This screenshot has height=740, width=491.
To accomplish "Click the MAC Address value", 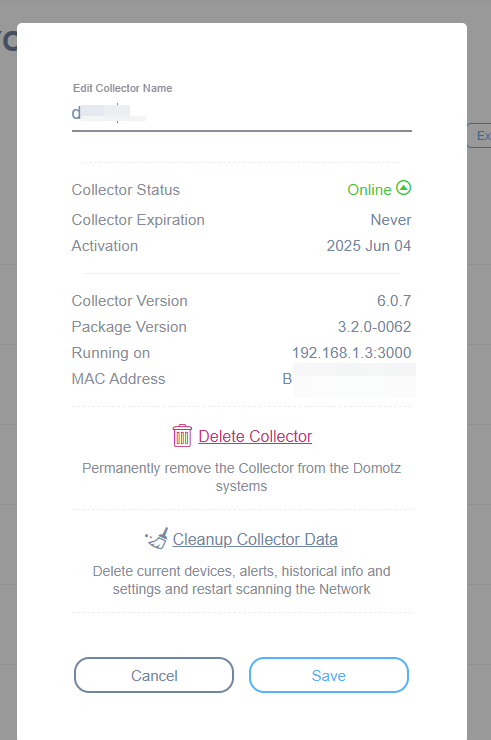I will (348, 379).
